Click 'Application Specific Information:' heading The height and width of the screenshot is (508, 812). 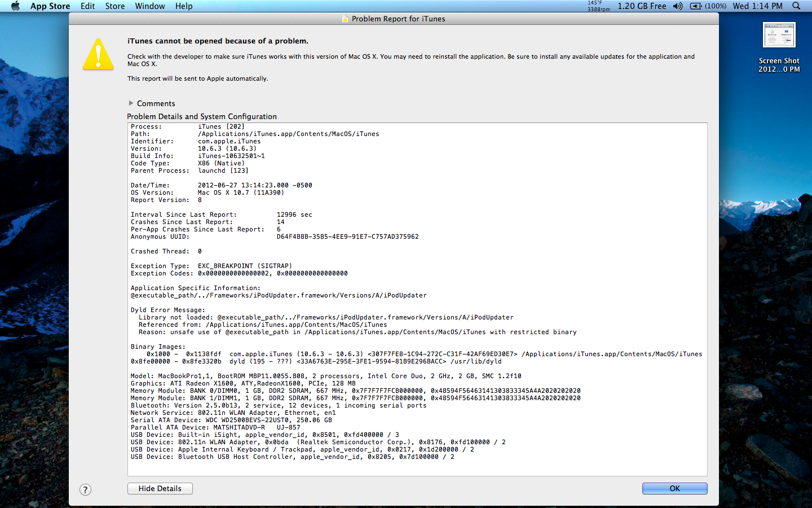pyautogui.click(x=196, y=288)
